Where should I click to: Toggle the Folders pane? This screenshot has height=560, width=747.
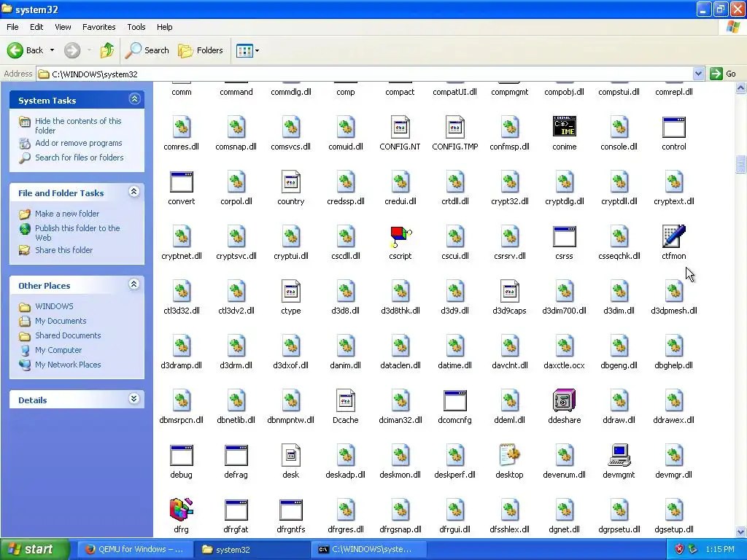201,50
